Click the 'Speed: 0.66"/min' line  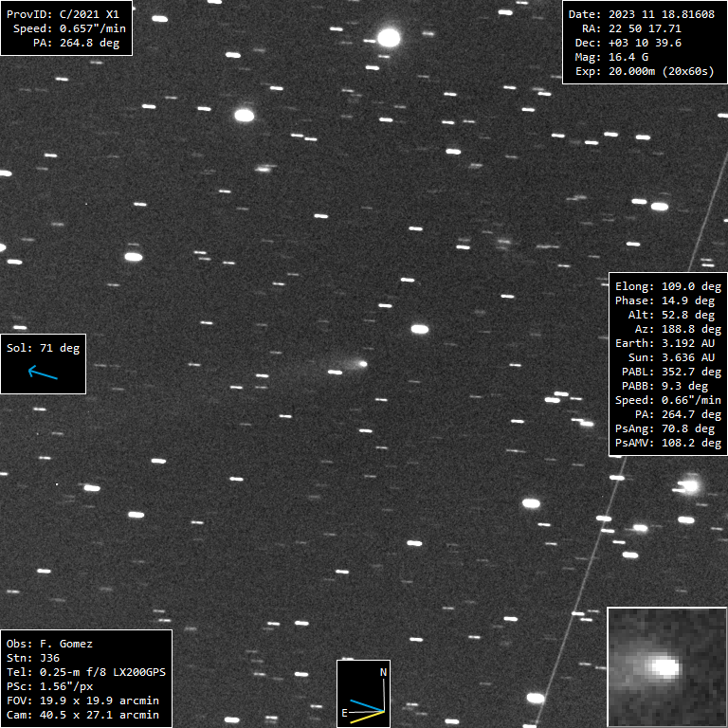tap(668, 401)
